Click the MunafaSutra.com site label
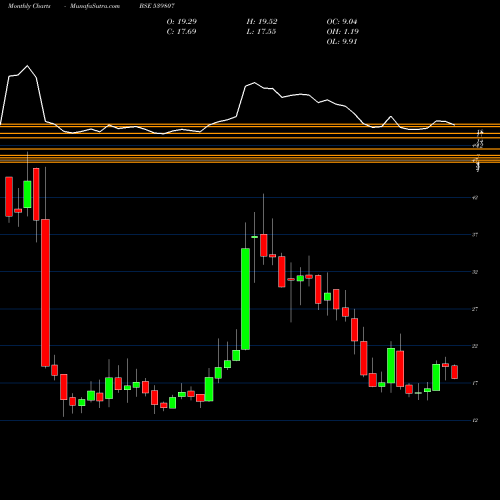This screenshot has width=500, height=500. (x=95, y=6)
